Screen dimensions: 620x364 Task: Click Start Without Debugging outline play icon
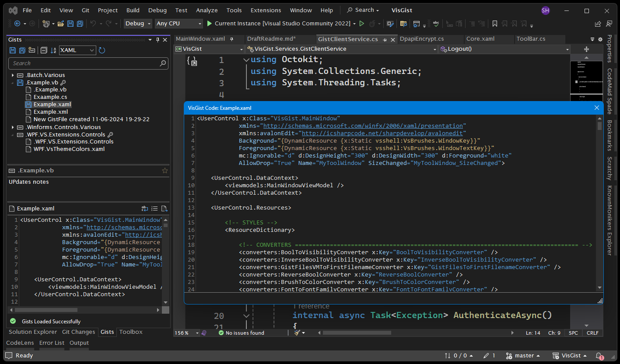[362, 24]
